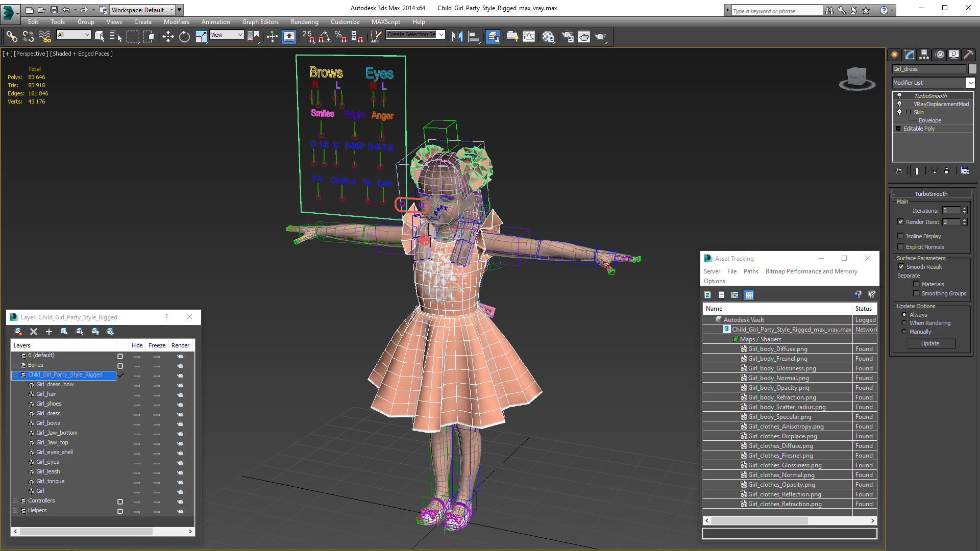The image size is (980, 551).
Task: Refresh the Asset Tracking list
Action: coord(707,295)
